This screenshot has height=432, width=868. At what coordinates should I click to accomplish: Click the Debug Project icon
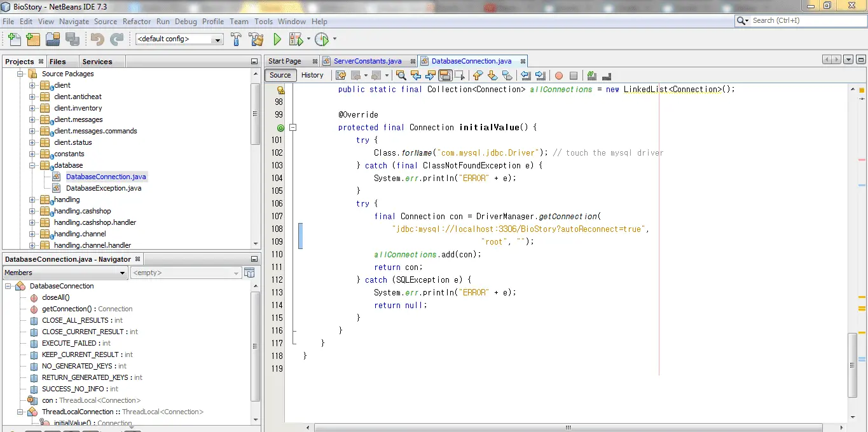pos(296,39)
